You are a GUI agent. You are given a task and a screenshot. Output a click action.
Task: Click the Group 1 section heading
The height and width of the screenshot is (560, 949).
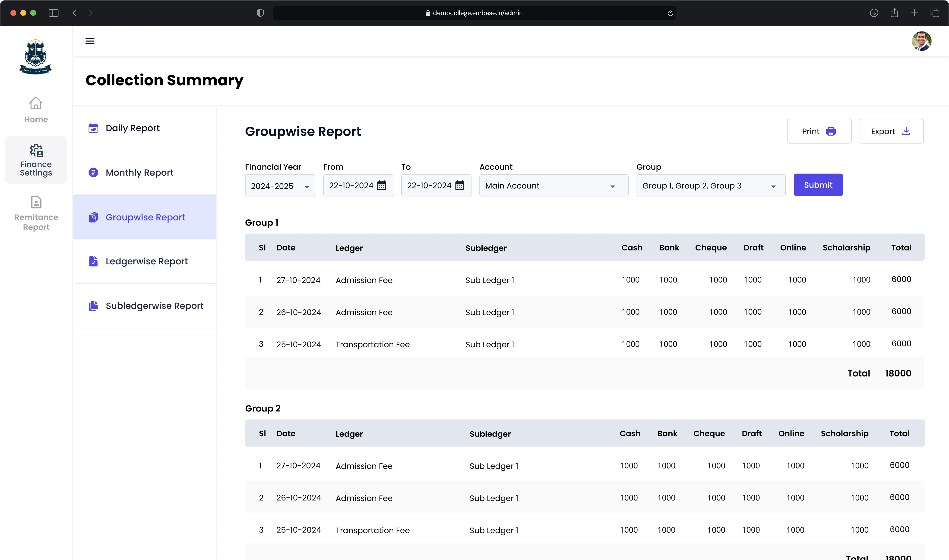(261, 223)
